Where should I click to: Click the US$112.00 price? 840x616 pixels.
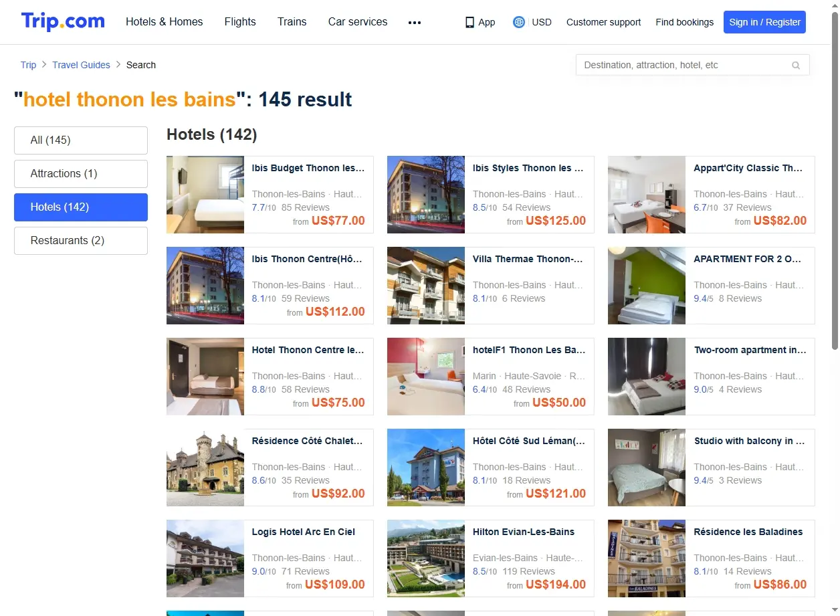(x=335, y=312)
